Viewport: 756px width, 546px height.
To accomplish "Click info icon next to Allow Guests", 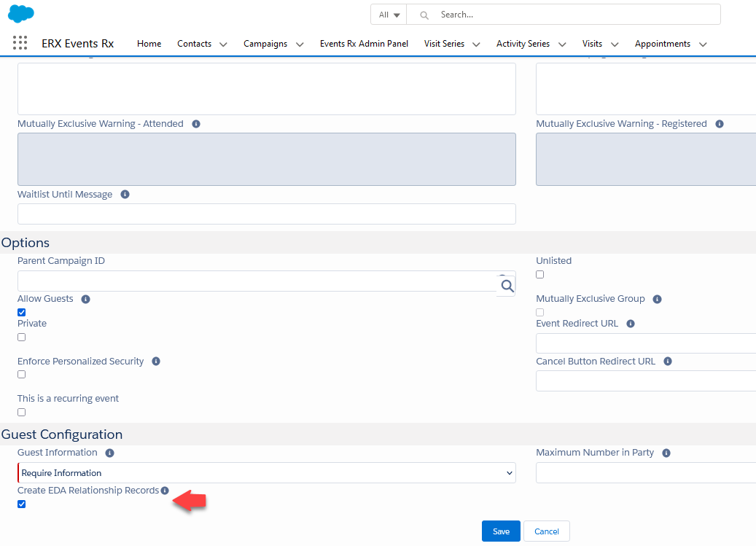I will pyautogui.click(x=85, y=299).
